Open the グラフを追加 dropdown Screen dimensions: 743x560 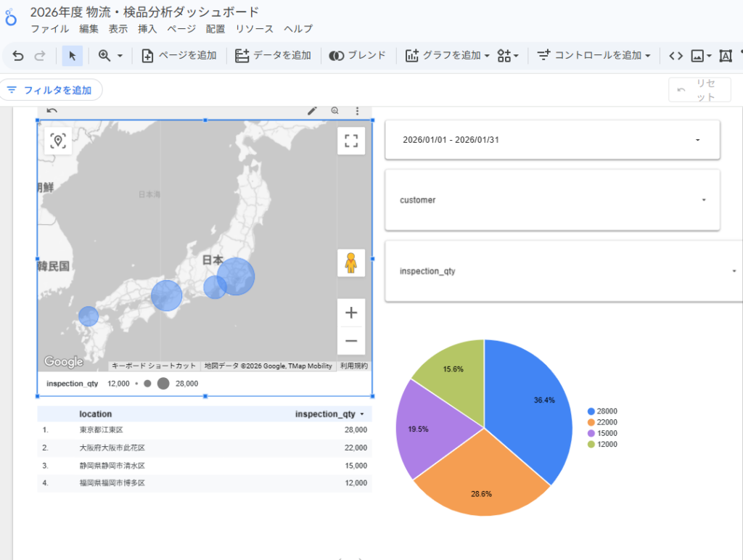coord(448,56)
